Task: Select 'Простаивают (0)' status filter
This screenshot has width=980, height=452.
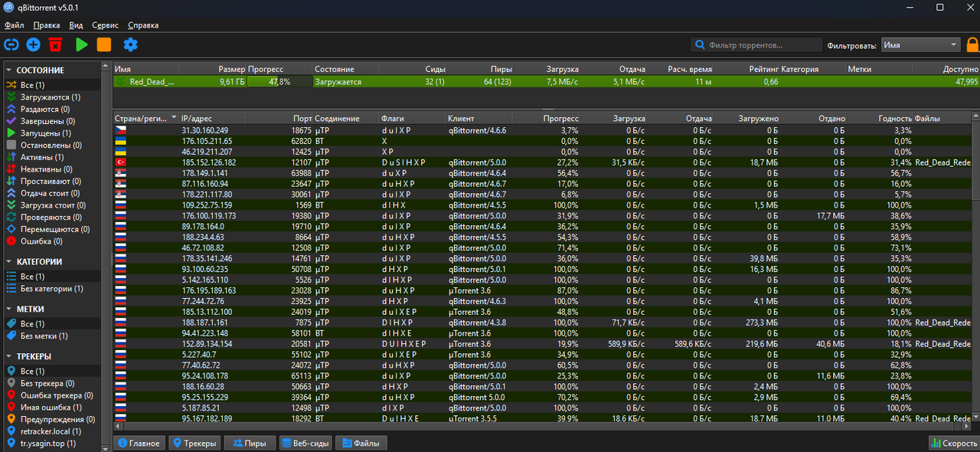Action: pos(52,181)
